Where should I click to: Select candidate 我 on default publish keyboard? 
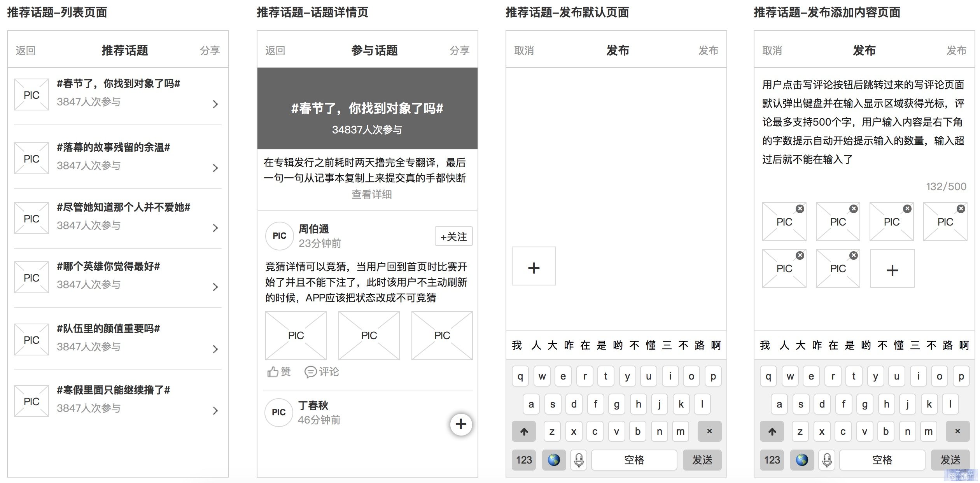coord(517,345)
